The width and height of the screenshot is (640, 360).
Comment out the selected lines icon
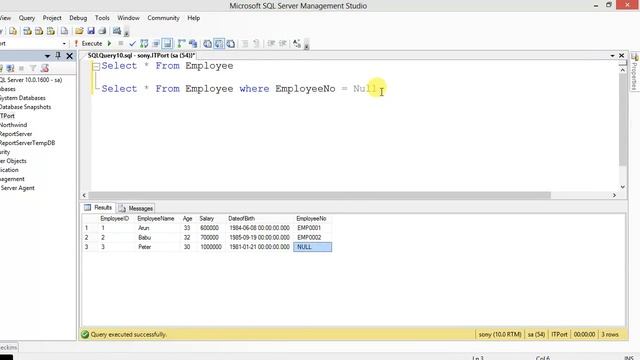point(245,43)
